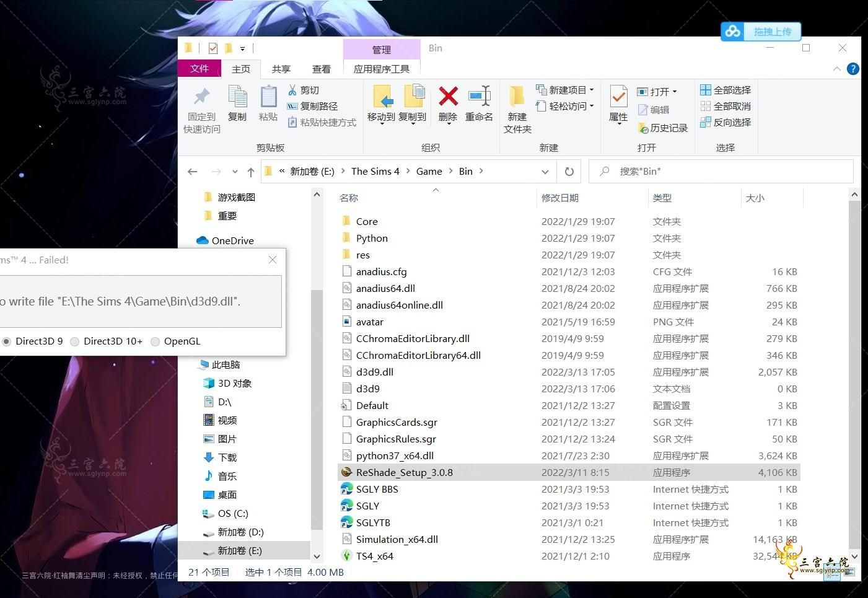Switch to the Home (主页) tab
Screen dimensions: 868x598
(241, 69)
